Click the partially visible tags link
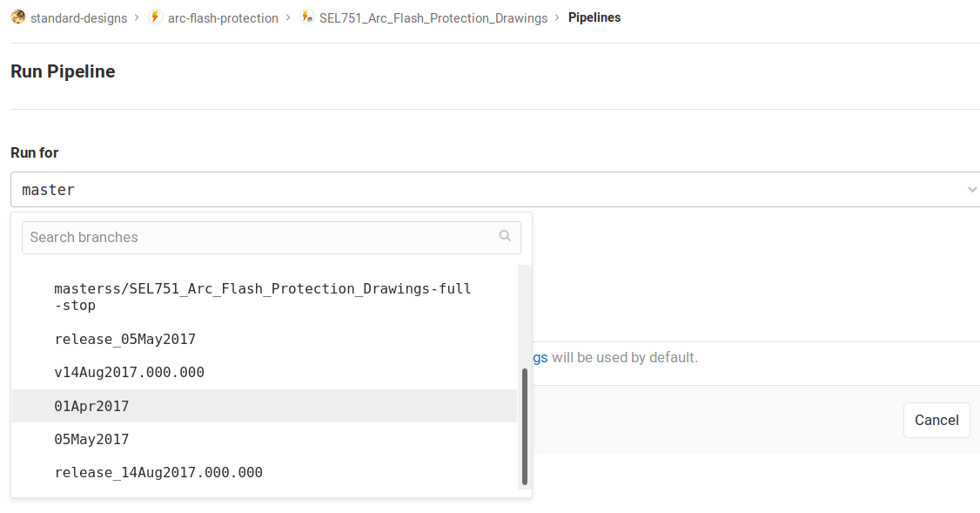980x513 pixels. click(x=540, y=357)
